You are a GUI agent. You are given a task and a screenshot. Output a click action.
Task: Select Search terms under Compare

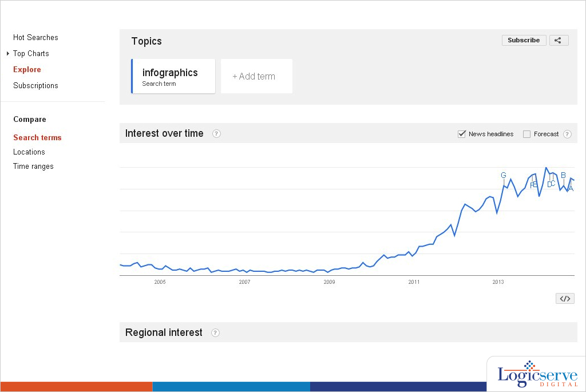click(x=37, y=138)
